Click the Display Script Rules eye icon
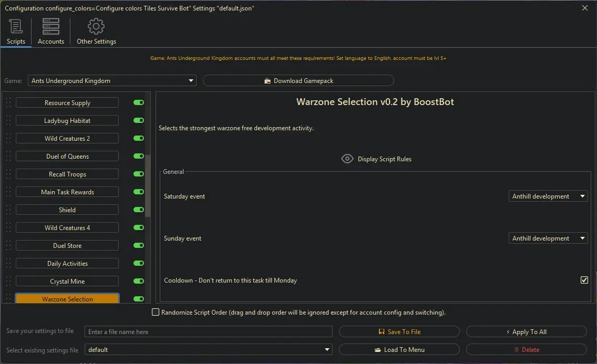 347,159
